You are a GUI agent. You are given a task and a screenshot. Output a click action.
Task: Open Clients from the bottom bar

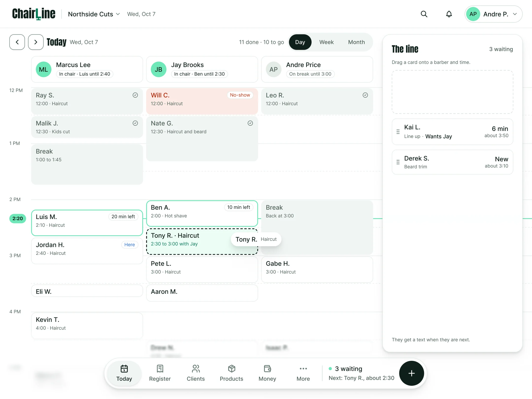pyautogui.click(x=196, y=373)
